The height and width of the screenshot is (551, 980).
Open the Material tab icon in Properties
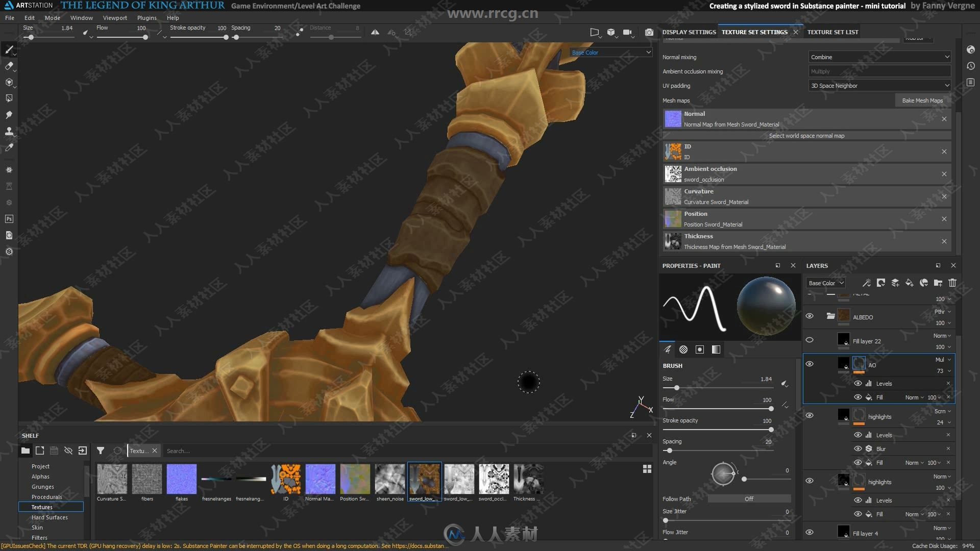(x=716, y=349)
